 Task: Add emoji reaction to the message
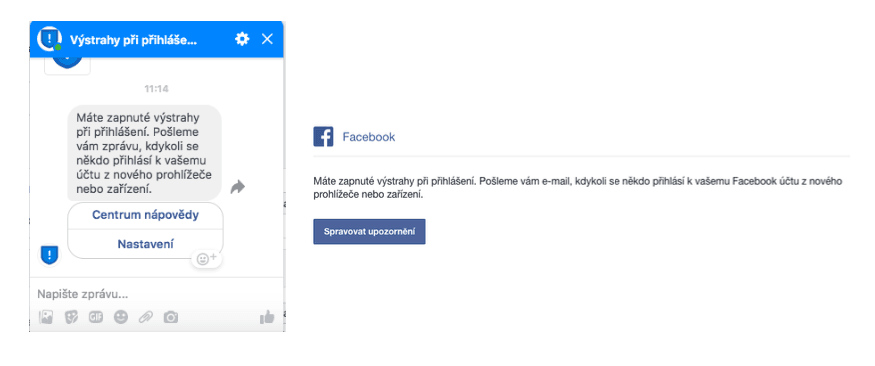click(206, 259)
